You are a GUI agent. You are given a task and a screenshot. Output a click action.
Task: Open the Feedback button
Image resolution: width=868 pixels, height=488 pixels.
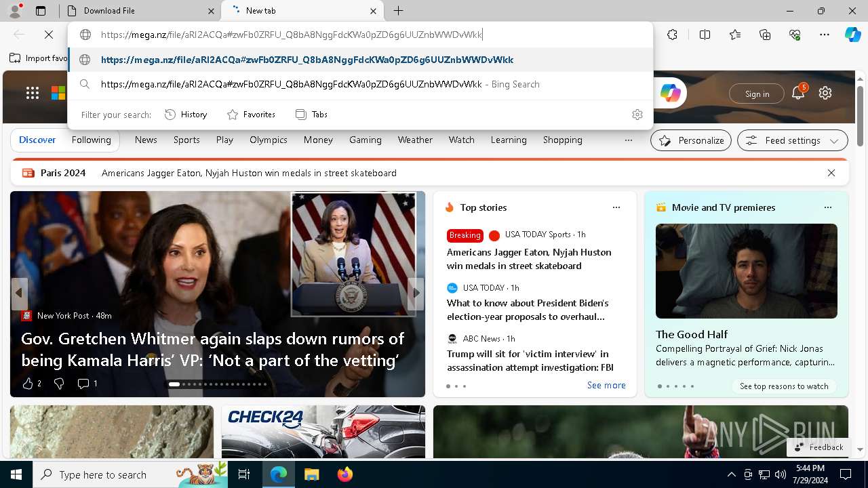[818, 447]
